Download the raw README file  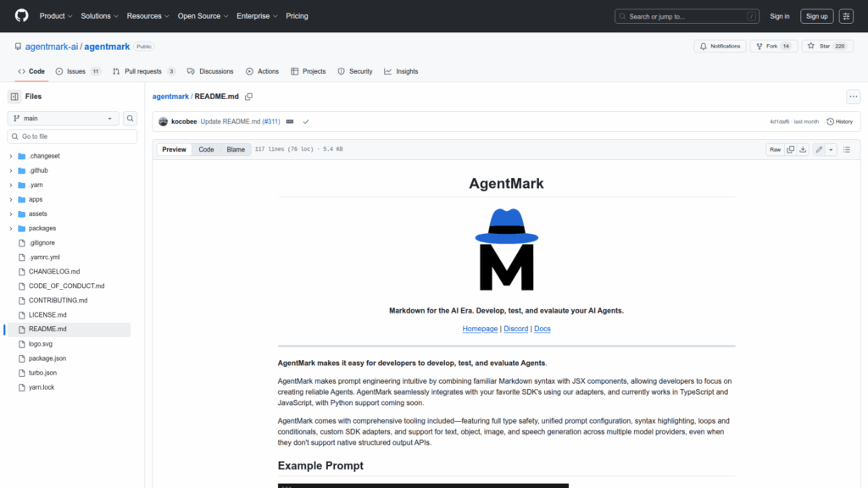803,149
